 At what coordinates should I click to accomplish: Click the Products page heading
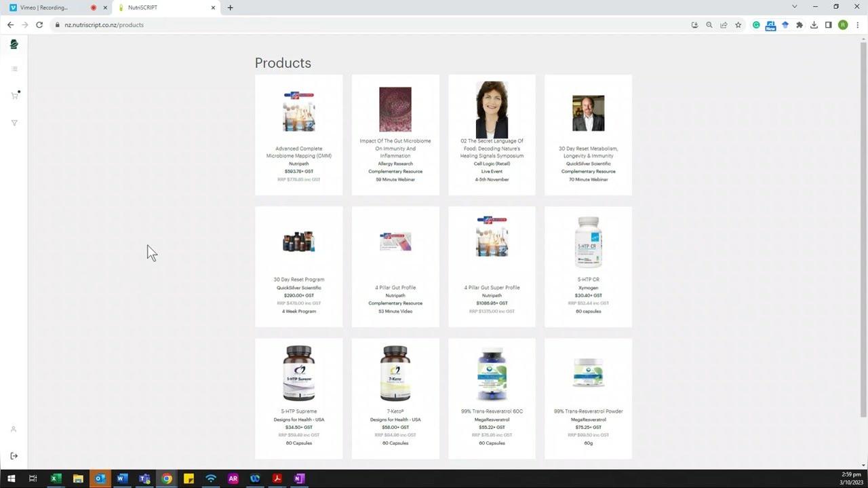[283, 63]
